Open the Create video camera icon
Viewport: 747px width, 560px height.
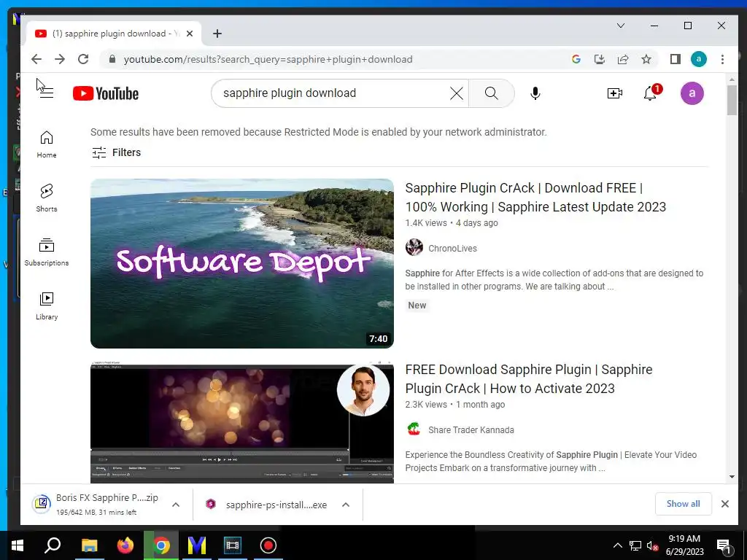pos(614,93)
